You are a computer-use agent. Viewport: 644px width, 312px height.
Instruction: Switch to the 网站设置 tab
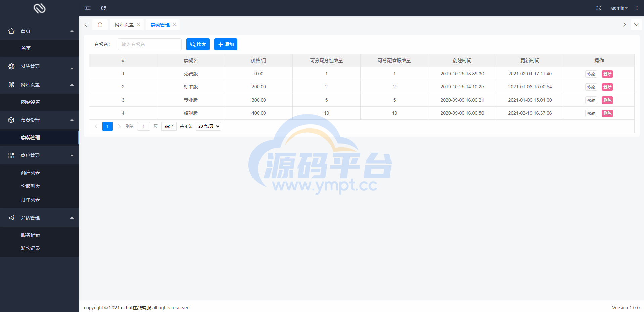click(x=124, y=25)
